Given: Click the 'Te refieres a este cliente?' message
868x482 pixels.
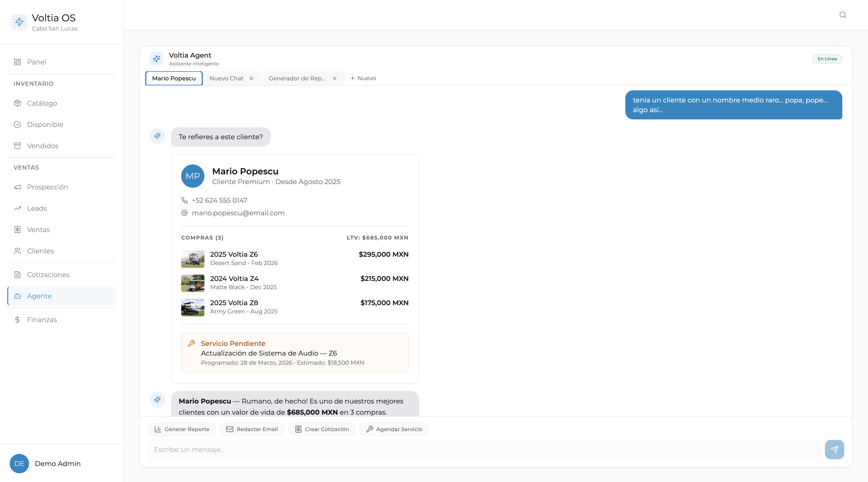Looking at the screenshot, I should 221,137.
